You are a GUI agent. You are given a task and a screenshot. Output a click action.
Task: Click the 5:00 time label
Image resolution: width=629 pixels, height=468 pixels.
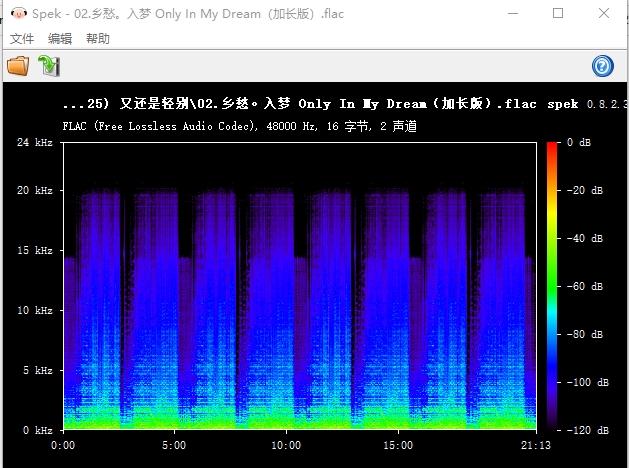tap(174, 445)
